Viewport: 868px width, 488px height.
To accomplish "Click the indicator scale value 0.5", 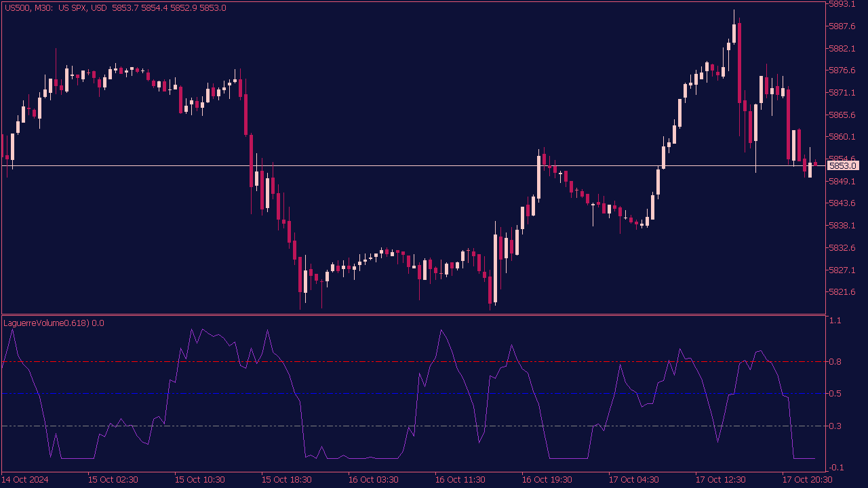I will [835, 394].
